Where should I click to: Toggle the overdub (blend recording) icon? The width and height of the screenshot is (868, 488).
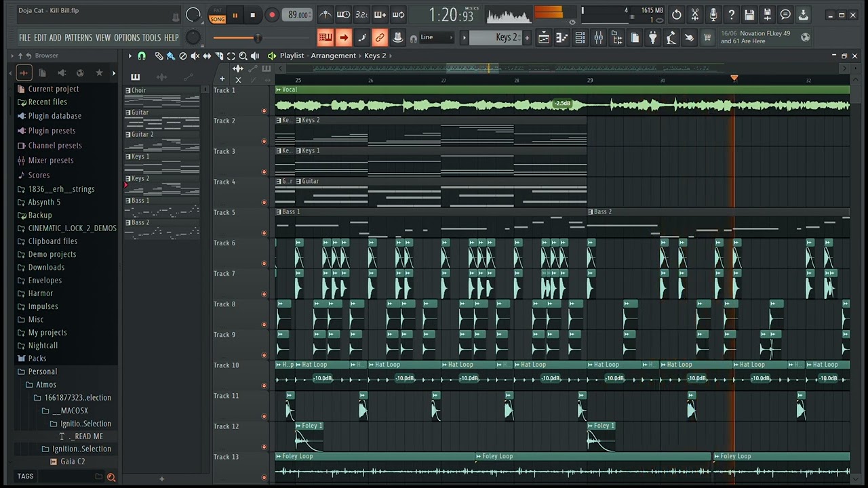[380, 15]
